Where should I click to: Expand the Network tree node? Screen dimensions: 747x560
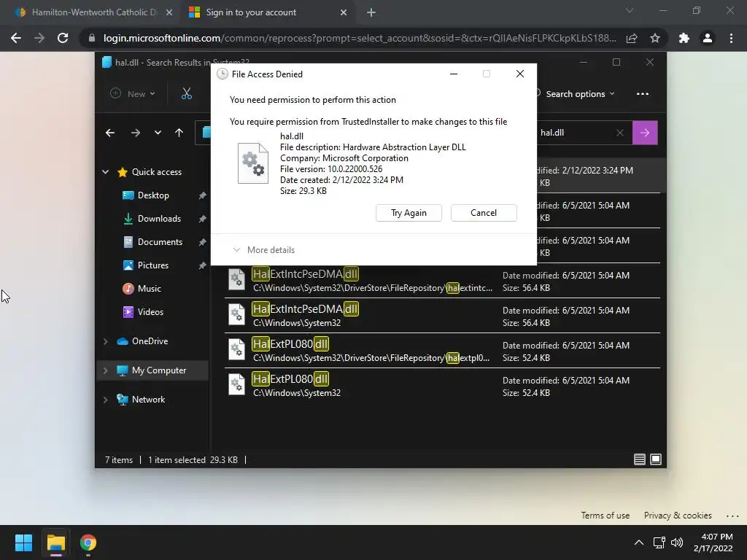106,400
